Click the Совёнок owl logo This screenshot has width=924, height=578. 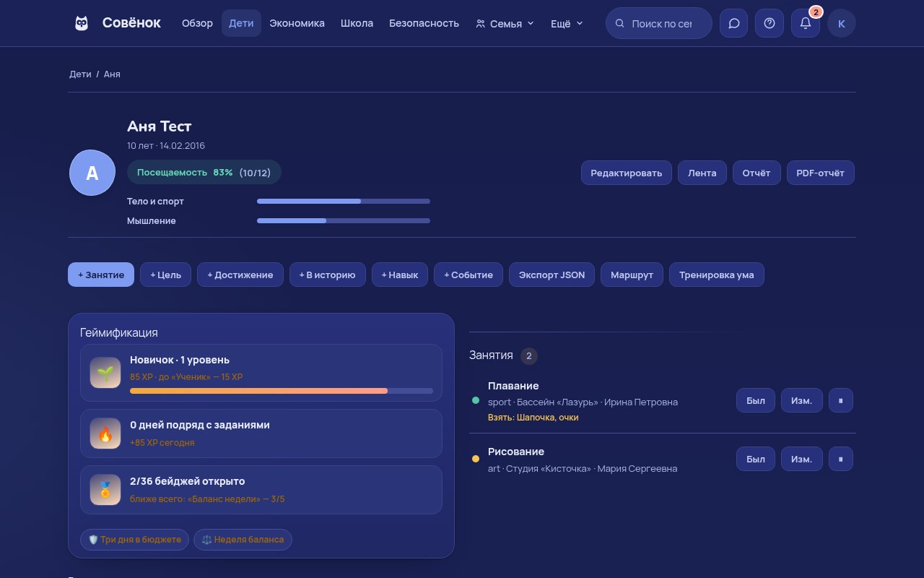82,23
